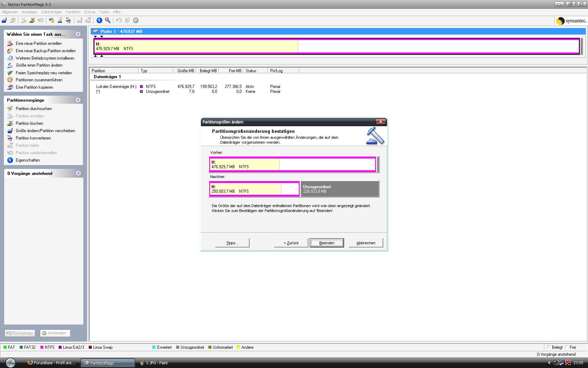Screen dimensions: 588x368
Task: Click icon beside 'Partition konvertieren'
Action: coord(10,138)
